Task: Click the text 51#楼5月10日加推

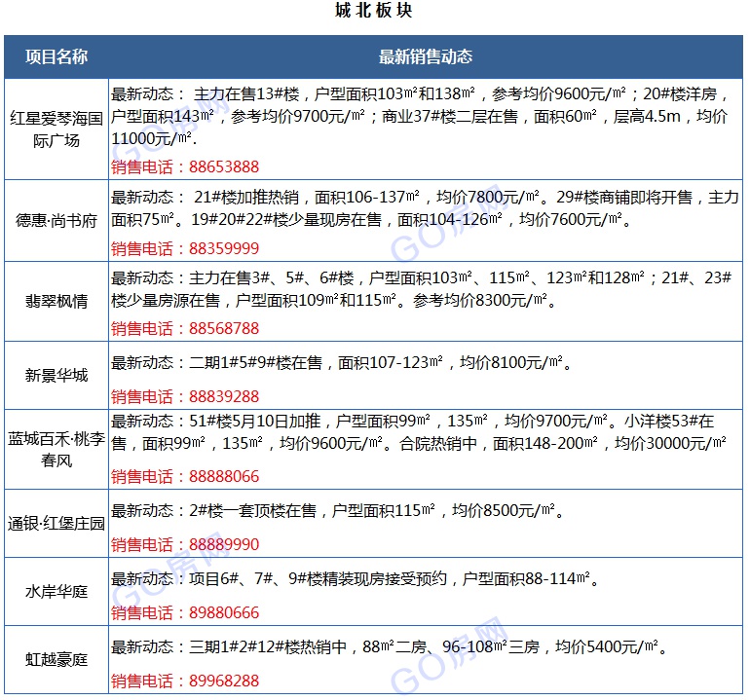Action: click(255, 422)
